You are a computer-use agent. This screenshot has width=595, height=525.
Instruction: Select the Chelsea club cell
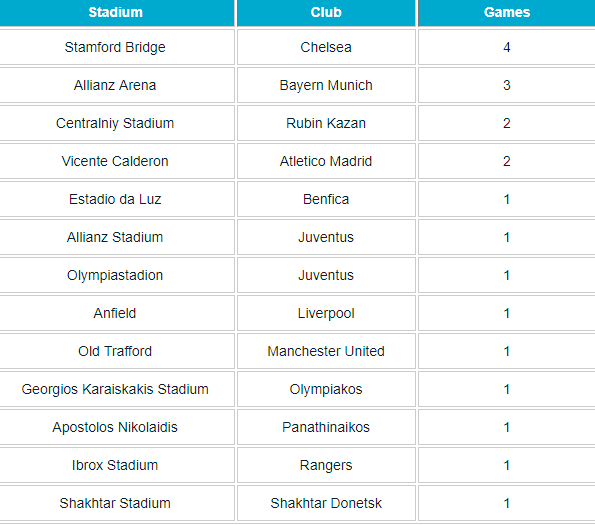tap(326, 47)
